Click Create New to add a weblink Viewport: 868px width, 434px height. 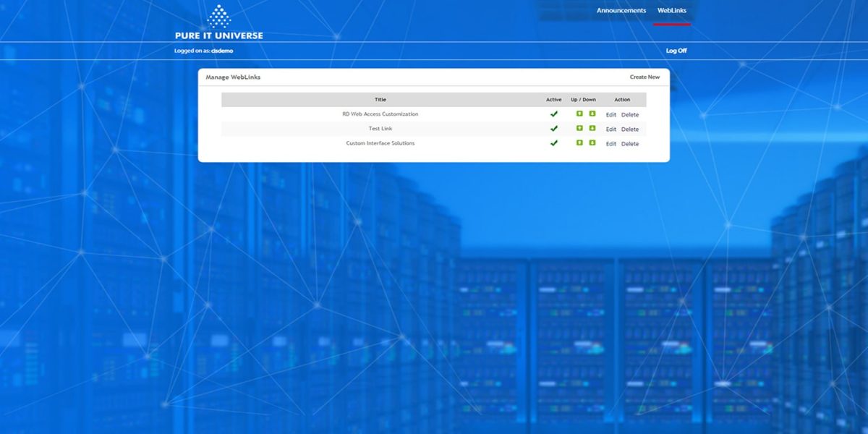click(644, 76)
